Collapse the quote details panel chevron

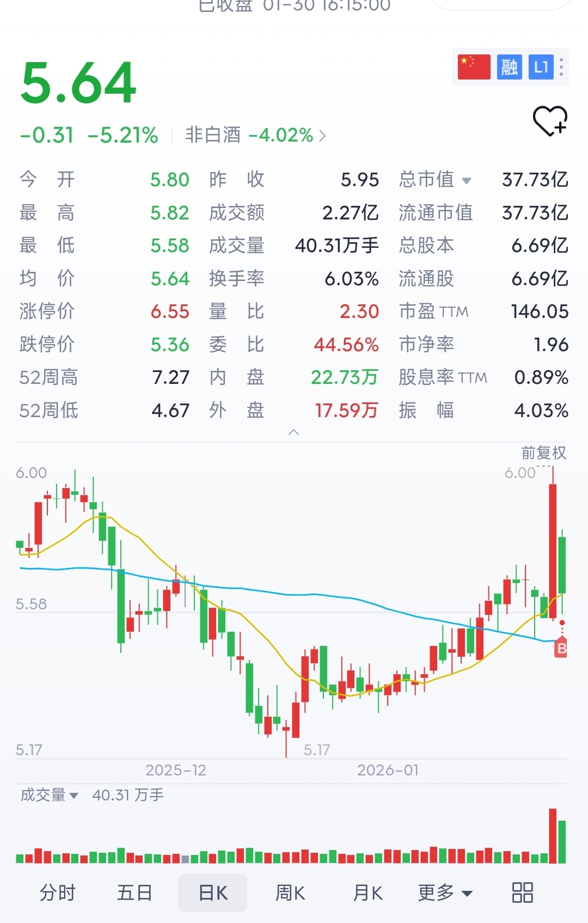pos(294,432)
